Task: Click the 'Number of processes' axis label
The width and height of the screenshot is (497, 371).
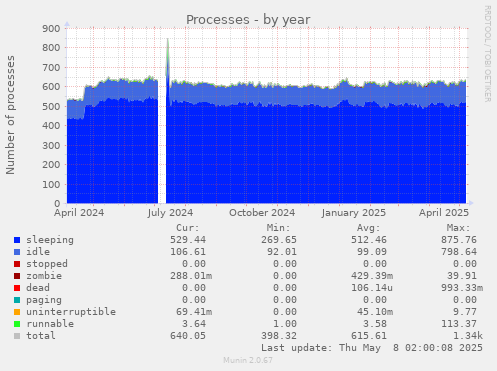Action: coord(10,115)
